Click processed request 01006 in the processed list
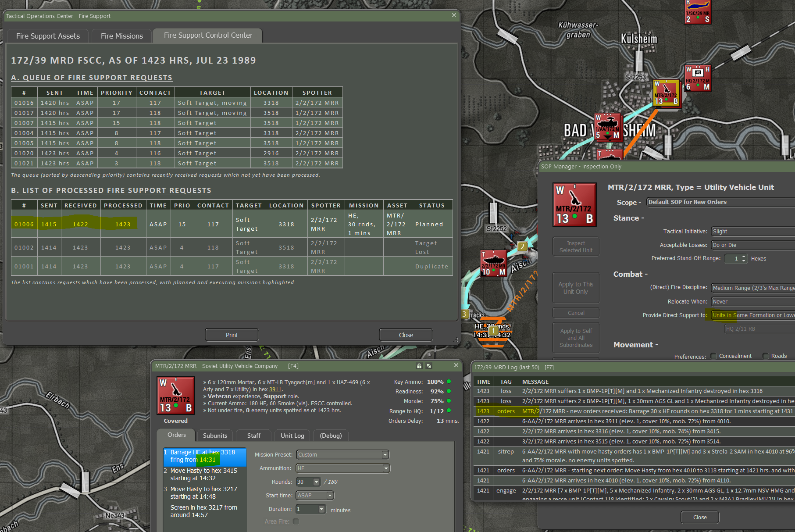 coord(232,224)
